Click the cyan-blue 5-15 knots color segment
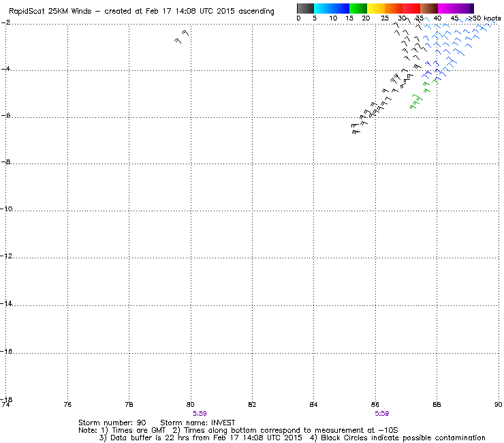The height and width of the screenshot is (443, 504). click(332, 8)
